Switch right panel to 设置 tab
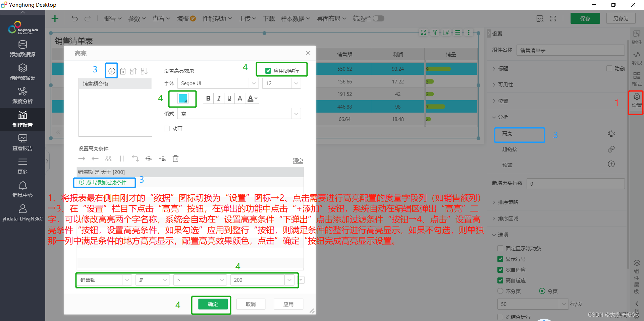Screen dimensions: 644x321 coord(637,100)
